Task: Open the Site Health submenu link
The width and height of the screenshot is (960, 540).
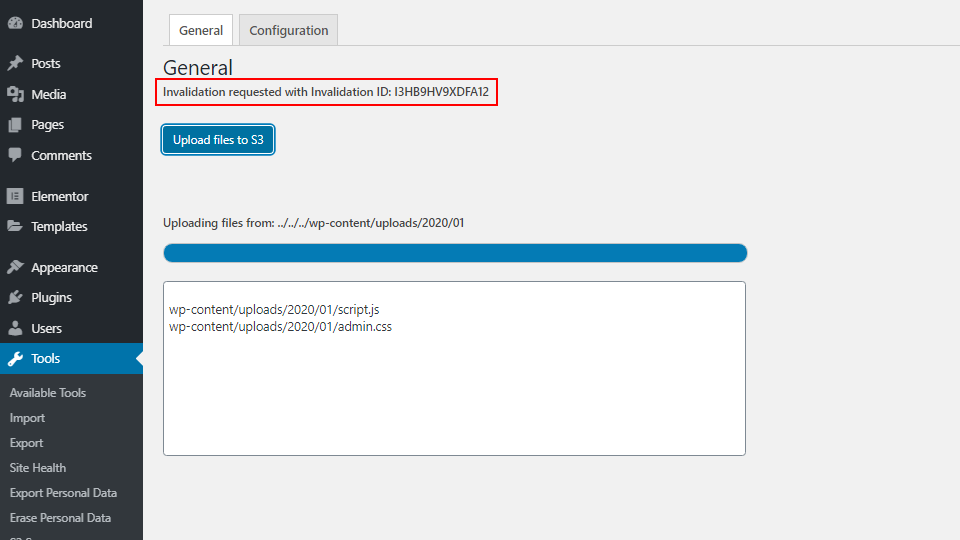Action: click(x=38, y=468)
